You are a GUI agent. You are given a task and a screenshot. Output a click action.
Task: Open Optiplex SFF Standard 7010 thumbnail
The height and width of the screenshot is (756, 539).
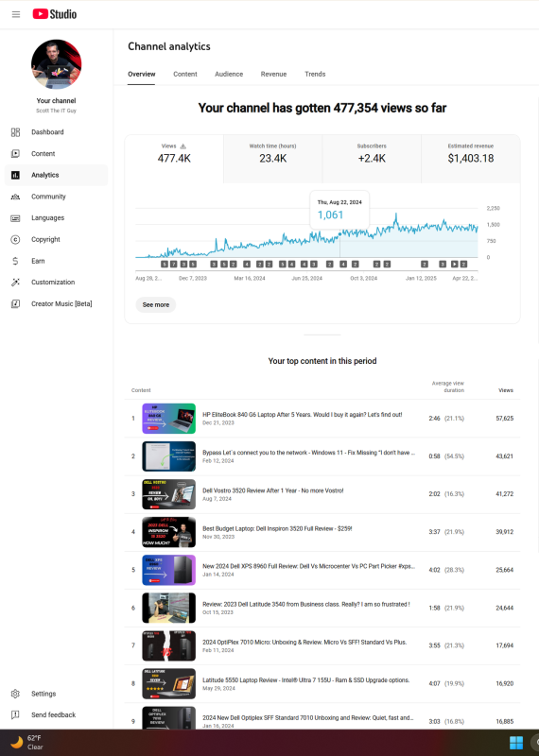(169, 718)
